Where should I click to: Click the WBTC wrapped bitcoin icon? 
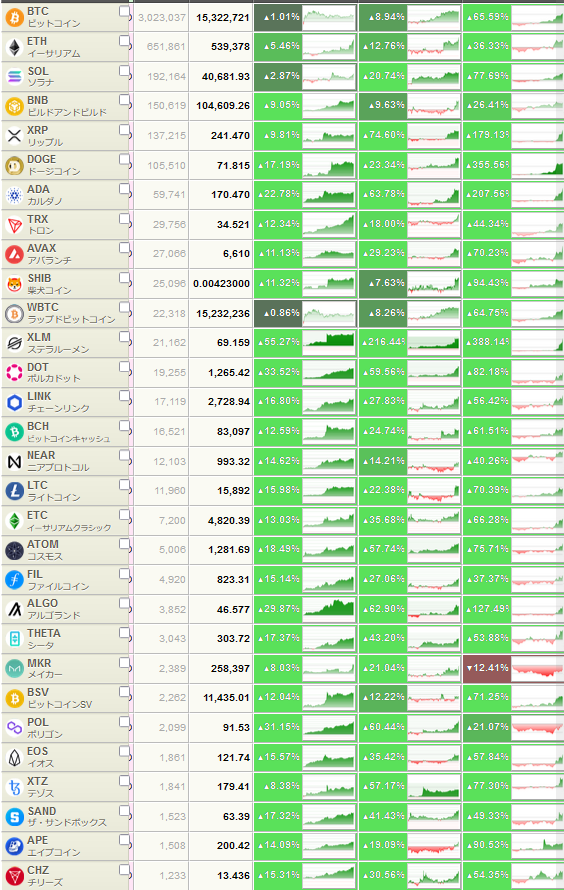tap(14, 313)
